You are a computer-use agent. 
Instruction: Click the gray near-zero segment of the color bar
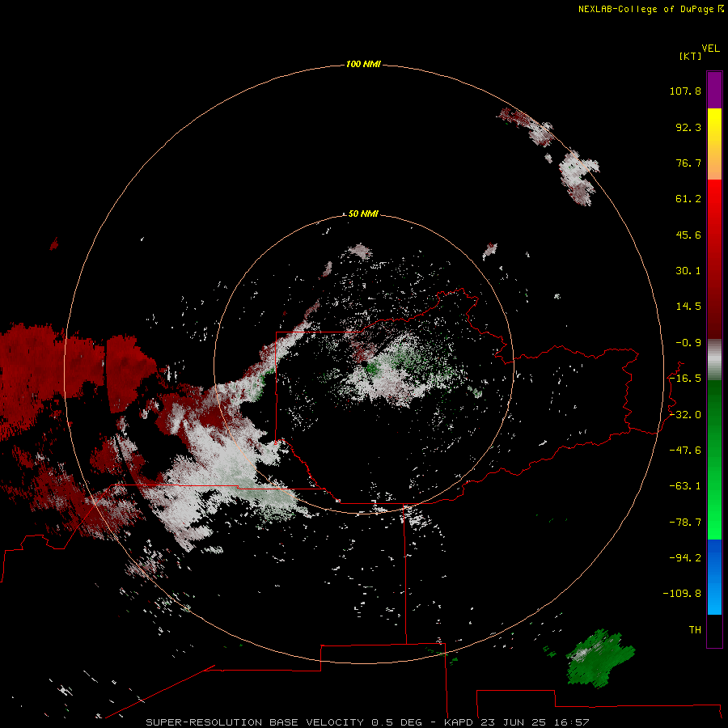tap(714, 360)
